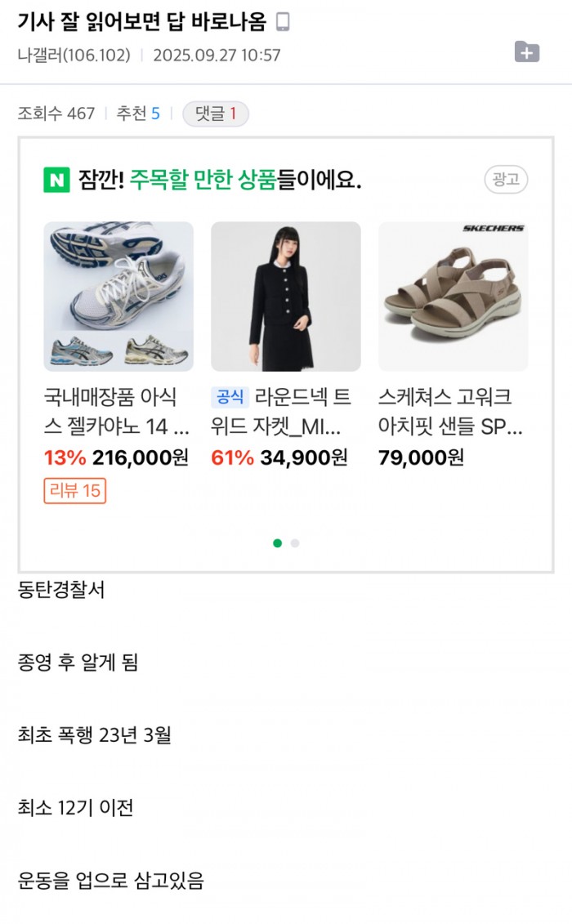
Task: Click the 주목할 만한 상품 ad heading
Action: pyautogui.click(x=203, y=180)
